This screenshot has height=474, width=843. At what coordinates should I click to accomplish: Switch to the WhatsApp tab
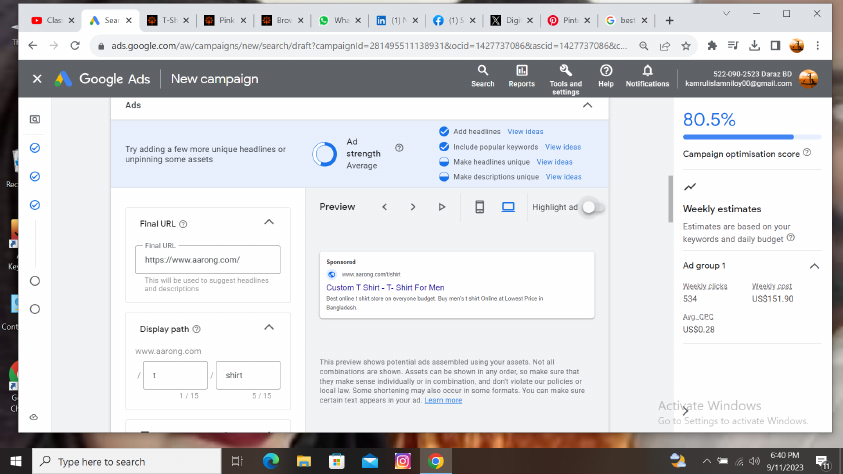coord(340,20)
